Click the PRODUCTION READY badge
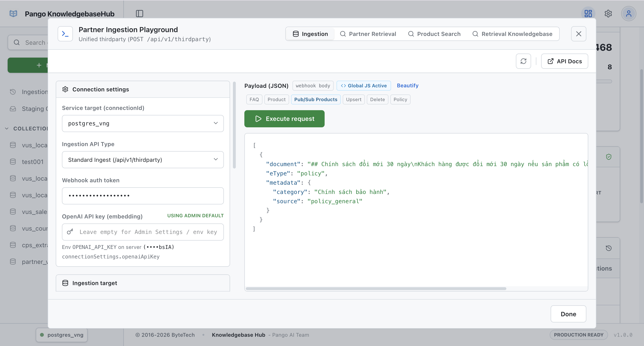Viewport: 644px width, 346px height. click(x=579, y=335)
